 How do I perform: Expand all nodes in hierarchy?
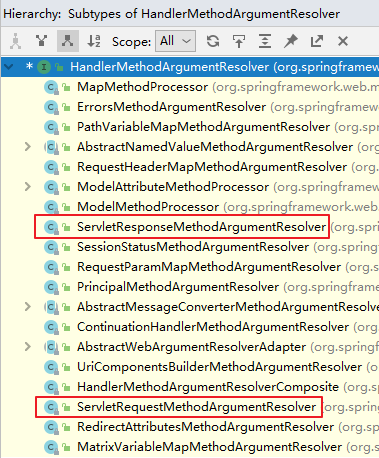click(265, 41)
